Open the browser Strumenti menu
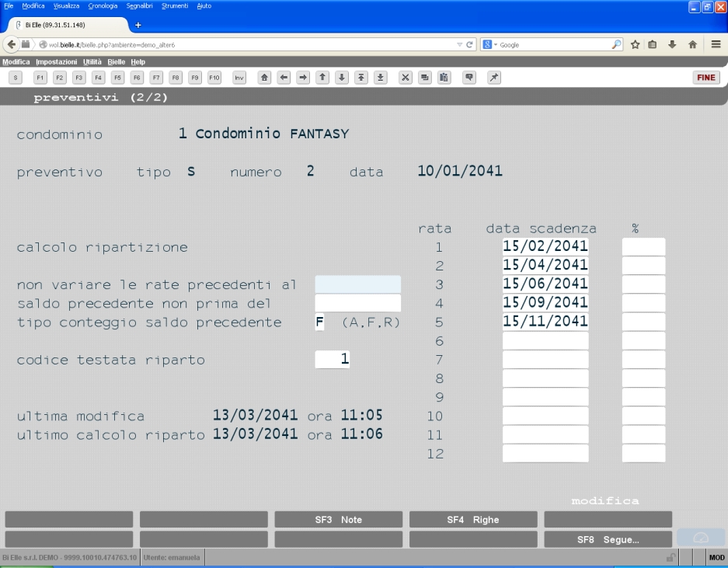Image resolution: width=728 pixels, height=568 pixels. (175, 5)
